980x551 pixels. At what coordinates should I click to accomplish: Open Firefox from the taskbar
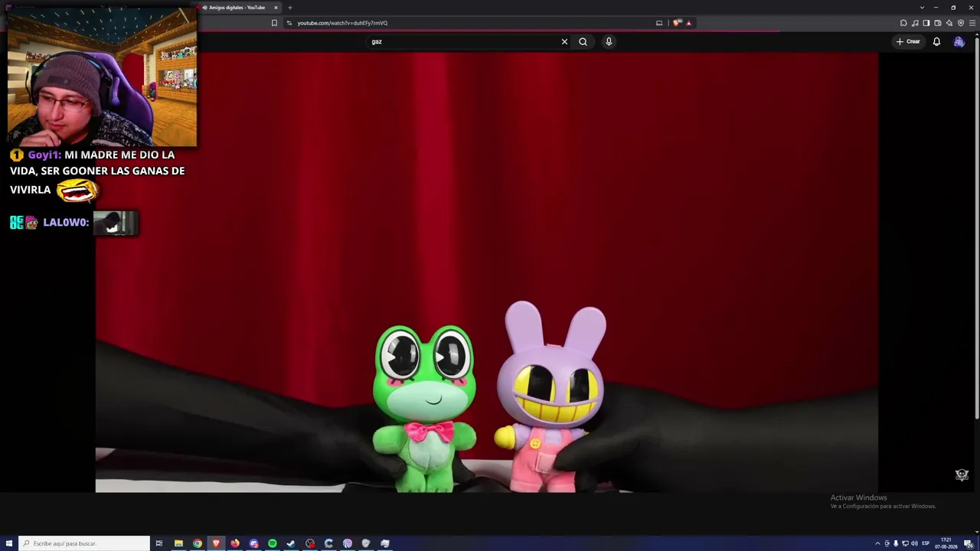tap(235, 543)
